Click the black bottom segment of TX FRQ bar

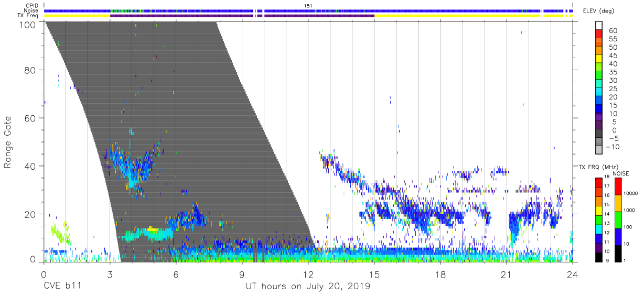click(598, 257)
